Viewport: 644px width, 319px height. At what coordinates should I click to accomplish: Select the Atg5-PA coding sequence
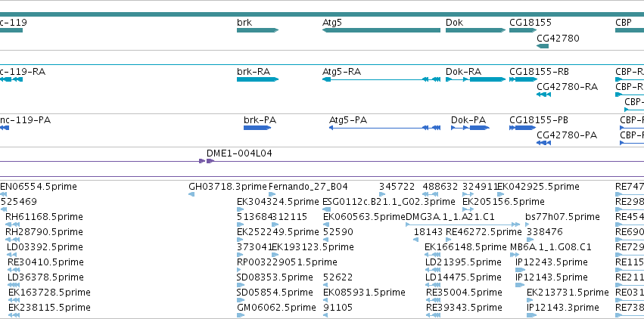click(385, 128)
